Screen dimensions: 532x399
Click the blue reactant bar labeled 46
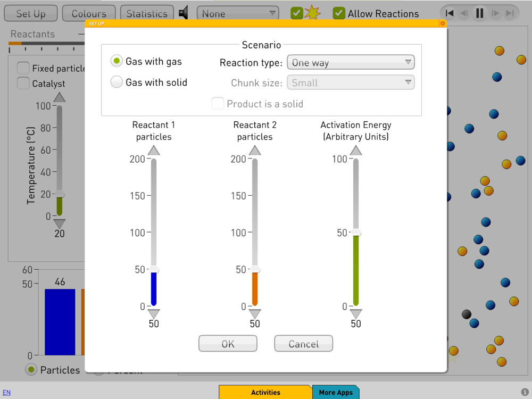point(60,322)
